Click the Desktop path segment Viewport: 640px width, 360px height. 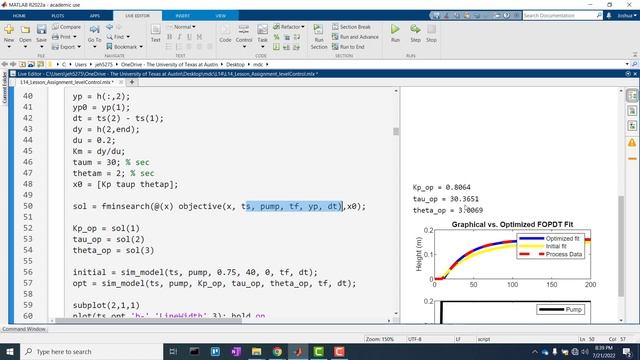coord(235,64)
